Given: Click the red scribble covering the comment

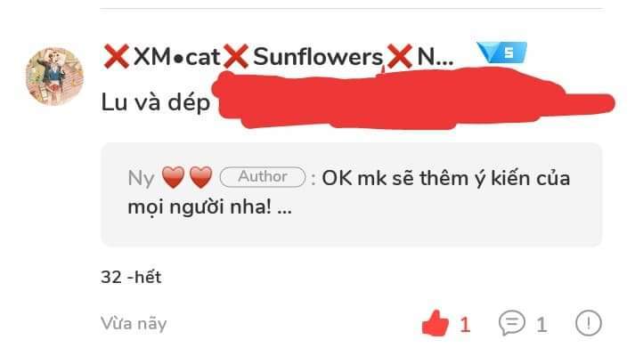Looking at the screenshot, I should point(413,99).
